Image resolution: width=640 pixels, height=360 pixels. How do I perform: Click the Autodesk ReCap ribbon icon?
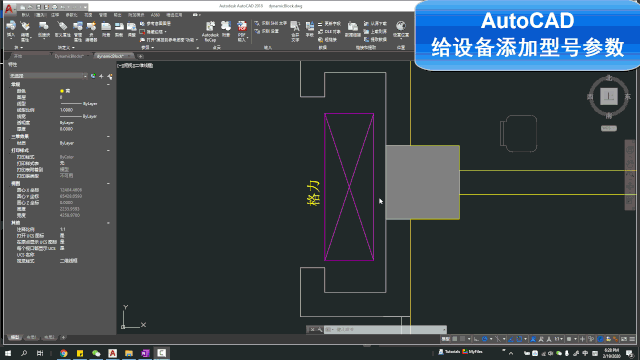pos(210,31)
